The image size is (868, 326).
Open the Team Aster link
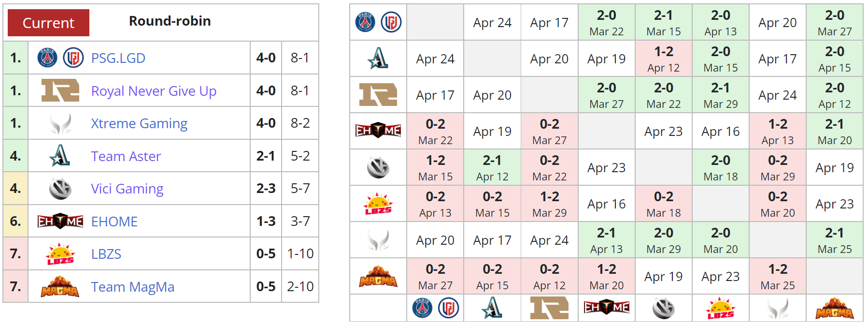tap(126, 156)
